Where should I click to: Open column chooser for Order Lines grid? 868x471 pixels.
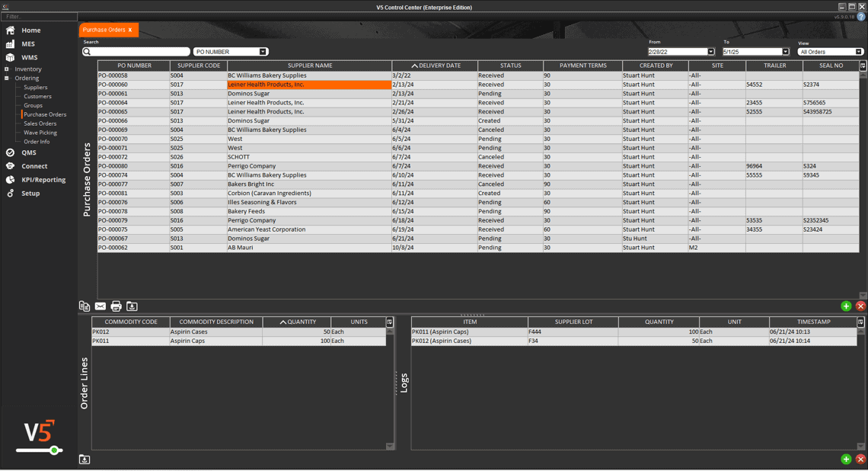tap(389, 322)
